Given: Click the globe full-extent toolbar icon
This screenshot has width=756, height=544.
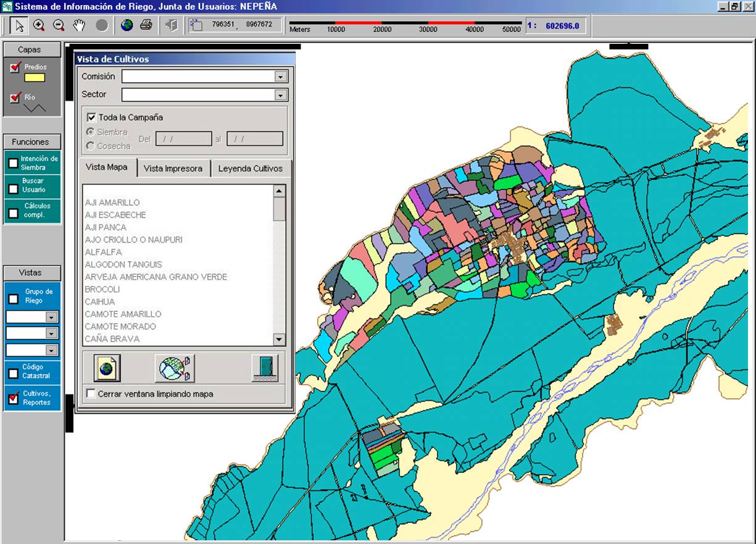Looking at the screenshot, I should pos(127,25).
